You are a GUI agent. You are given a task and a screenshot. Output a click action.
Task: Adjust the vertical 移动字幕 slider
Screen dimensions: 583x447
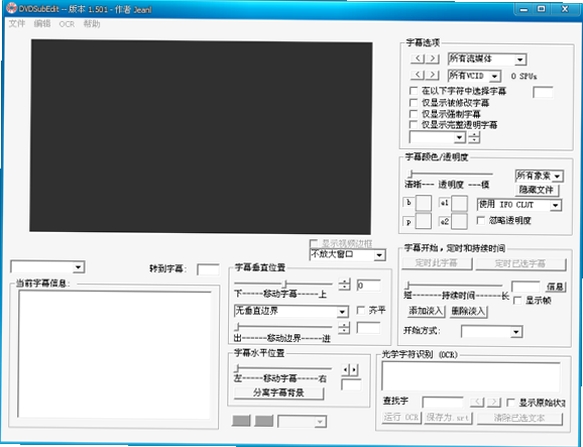(284, 284)
